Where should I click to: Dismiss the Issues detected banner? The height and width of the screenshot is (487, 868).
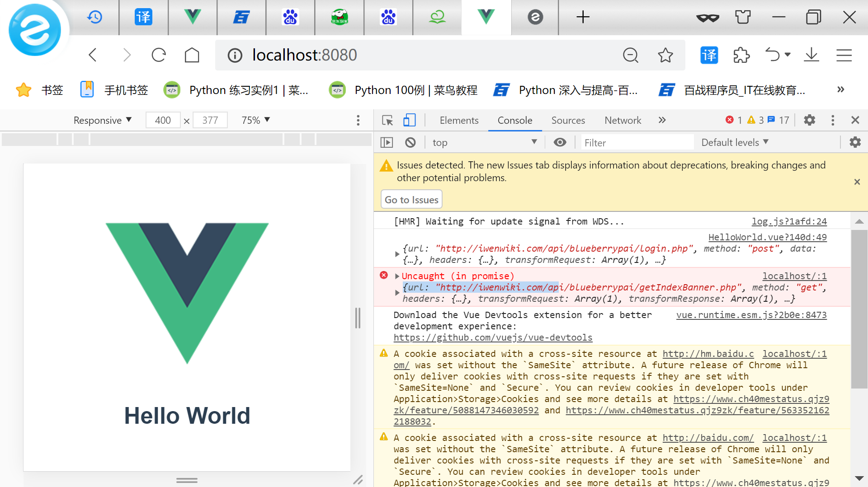[857, 182]
